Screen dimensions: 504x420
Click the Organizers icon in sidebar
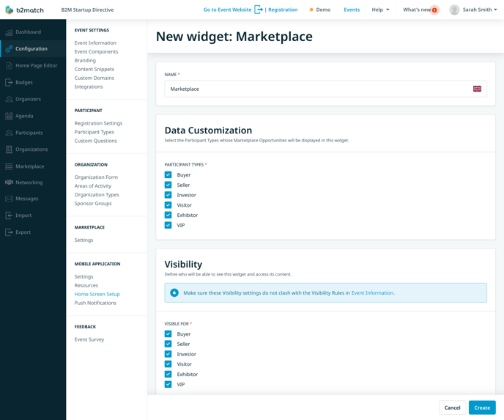point(9,99)
